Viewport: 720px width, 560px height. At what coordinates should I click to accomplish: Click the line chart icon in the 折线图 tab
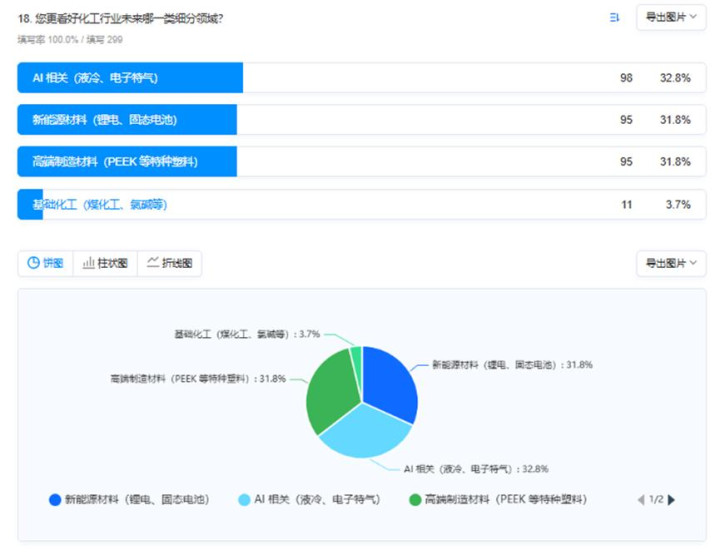point(153,262)
